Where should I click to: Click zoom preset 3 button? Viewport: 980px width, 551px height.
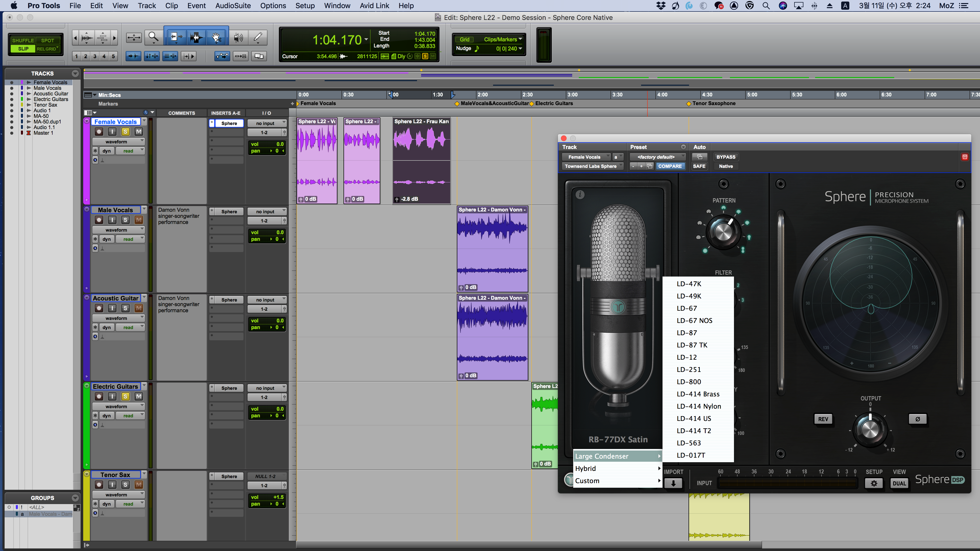click(x=95, y=56)
